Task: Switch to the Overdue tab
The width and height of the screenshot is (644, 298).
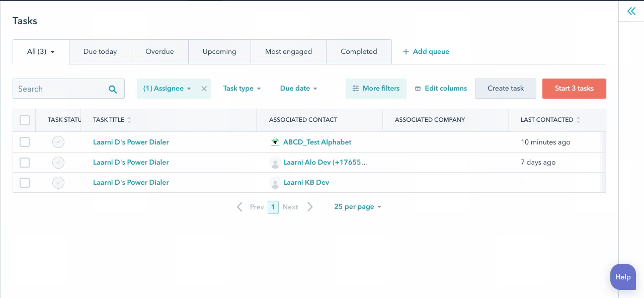Action: pyautogui.click(x=159, y=52)
